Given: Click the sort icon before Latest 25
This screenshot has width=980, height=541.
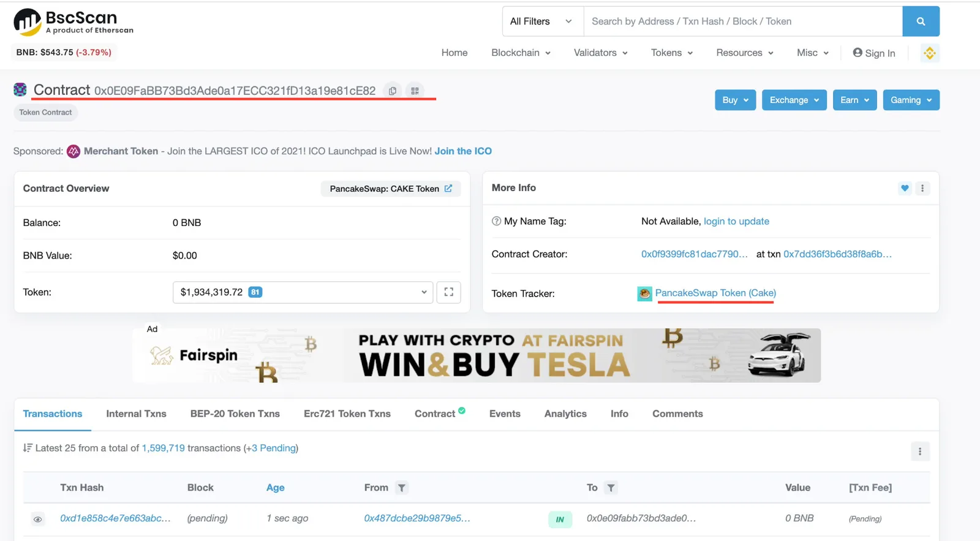Looking at the screenshot, I should (28, 448).
